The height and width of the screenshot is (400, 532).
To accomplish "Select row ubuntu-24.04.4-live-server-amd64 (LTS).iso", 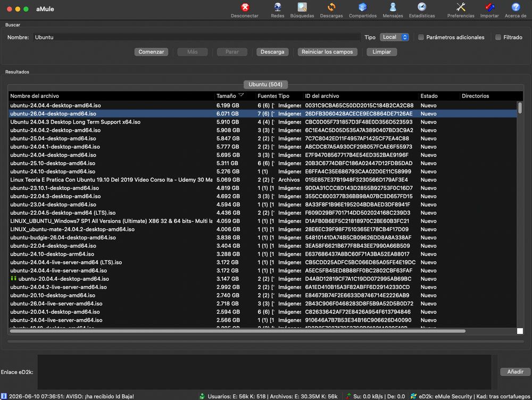I will pyautogui.click(x=263, y=263).
